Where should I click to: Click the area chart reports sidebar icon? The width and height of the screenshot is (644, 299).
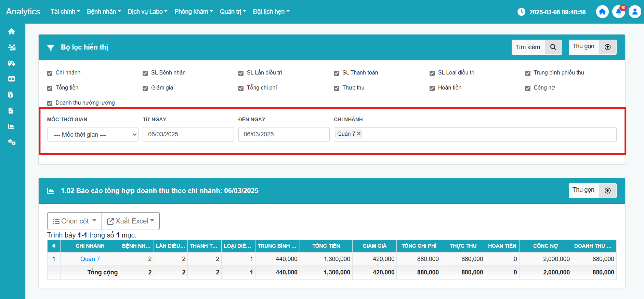pos(11,126)
